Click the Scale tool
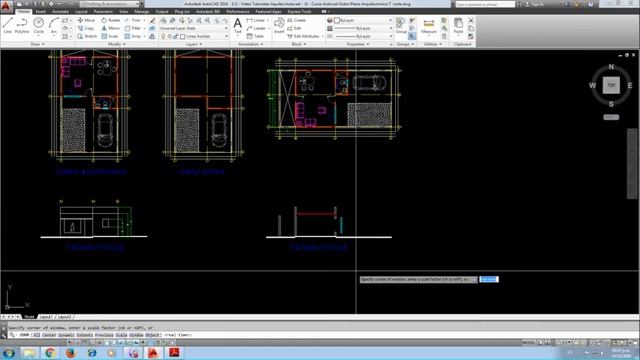 pyautogui.click(x=110, y=36)
